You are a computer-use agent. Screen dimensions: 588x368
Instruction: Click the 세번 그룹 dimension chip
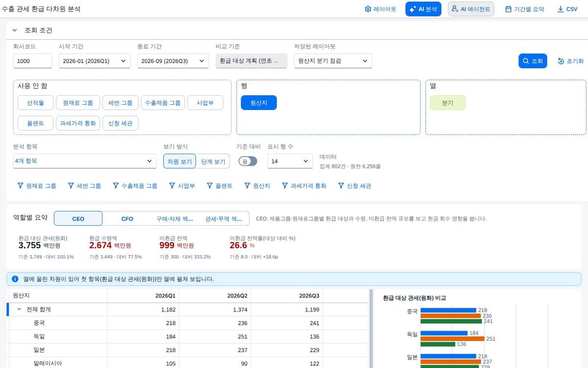(121, 103)
